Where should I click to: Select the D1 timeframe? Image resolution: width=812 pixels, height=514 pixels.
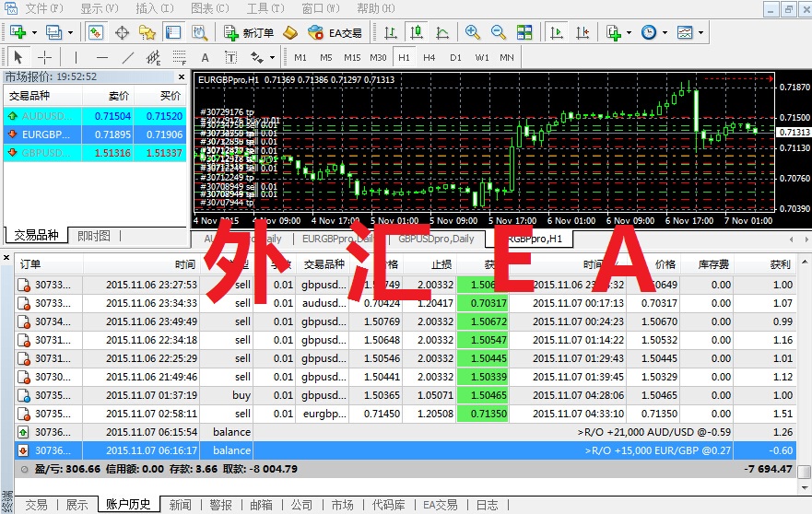pyautogui.click(x=455, y=57)
